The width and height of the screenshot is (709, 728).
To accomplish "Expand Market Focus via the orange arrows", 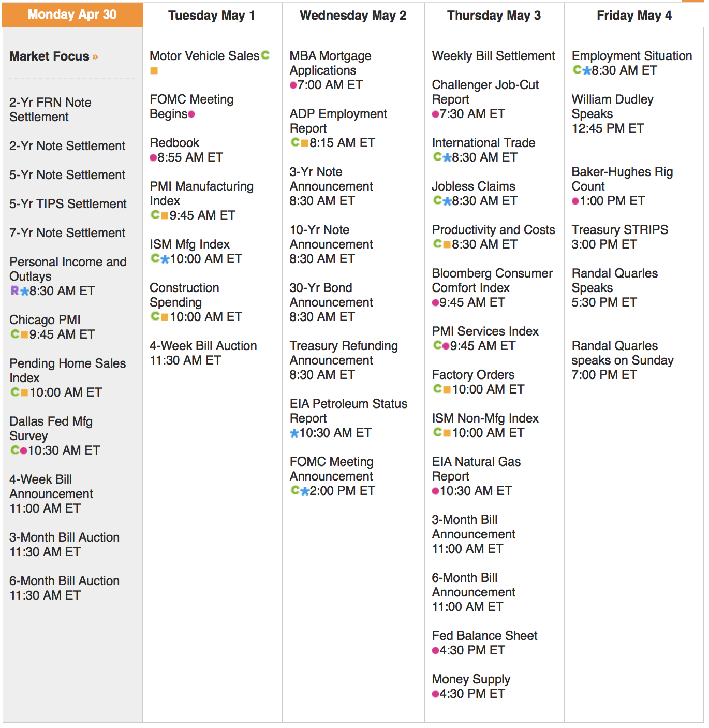I will pos(95,57).
